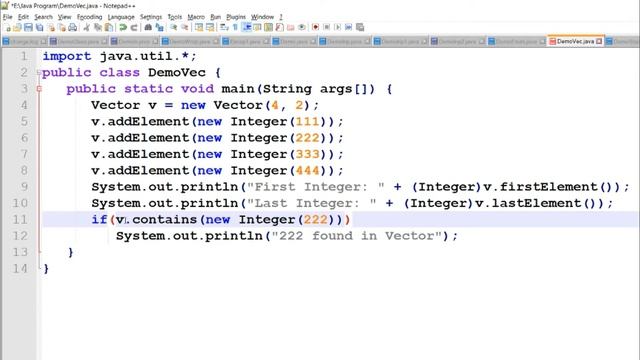Toggle synchronized horizontal scrolling icon
Screen dimensions: 640x360
(210, 27)
